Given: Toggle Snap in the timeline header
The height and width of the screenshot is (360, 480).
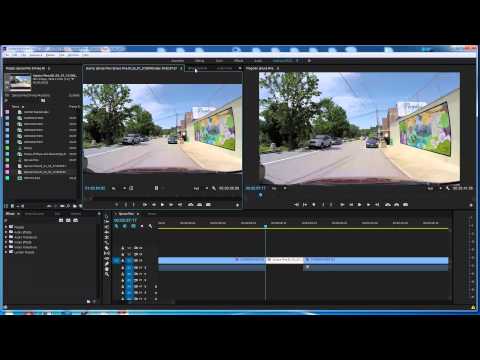Looking at the screenshot, I should click(125, 226).
